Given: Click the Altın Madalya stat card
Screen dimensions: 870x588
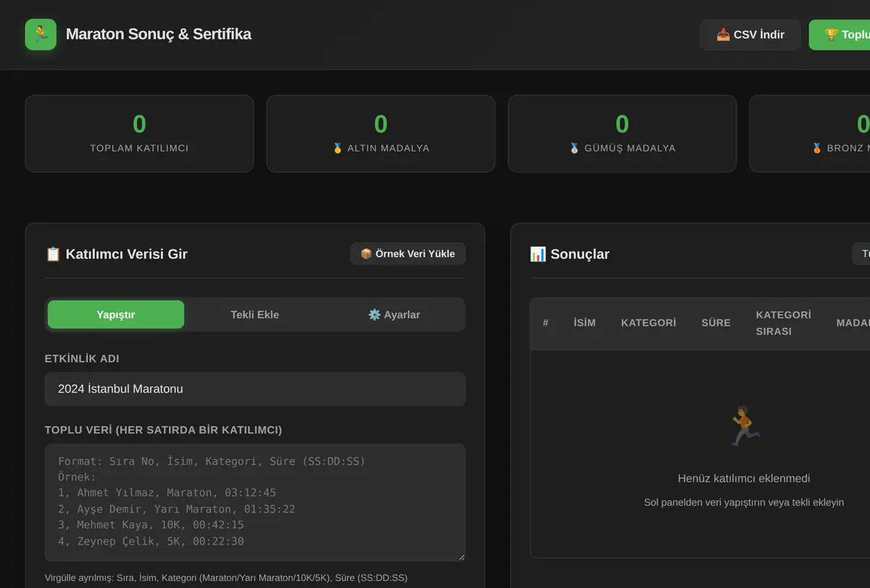Looking at the screenshot, I should 381,133.
